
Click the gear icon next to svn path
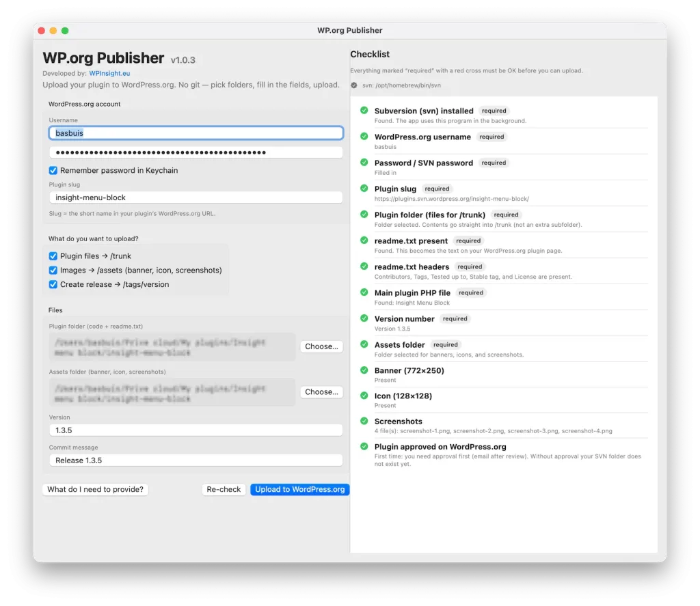click(354, 85)
